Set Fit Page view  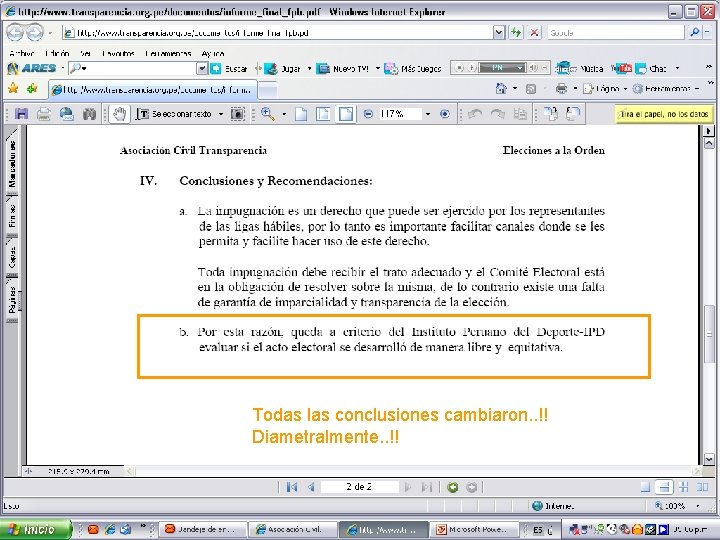(x=323, y=114)
